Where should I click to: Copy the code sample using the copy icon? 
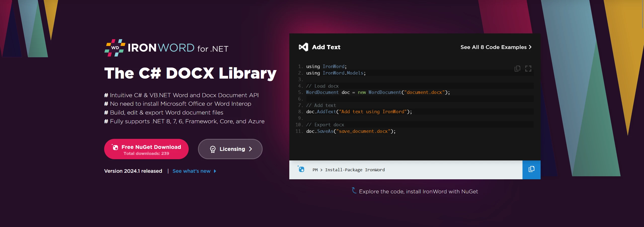(517, 69)
